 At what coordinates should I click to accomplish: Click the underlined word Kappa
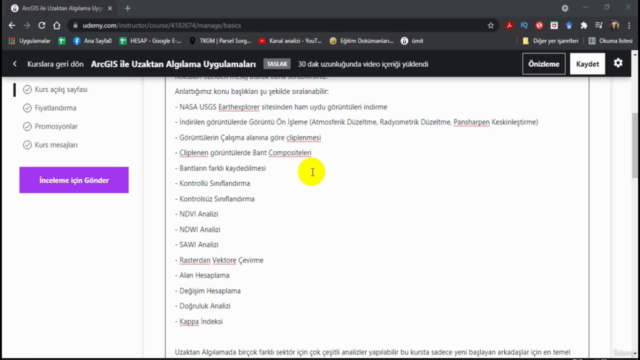click(x=189, y=321)
